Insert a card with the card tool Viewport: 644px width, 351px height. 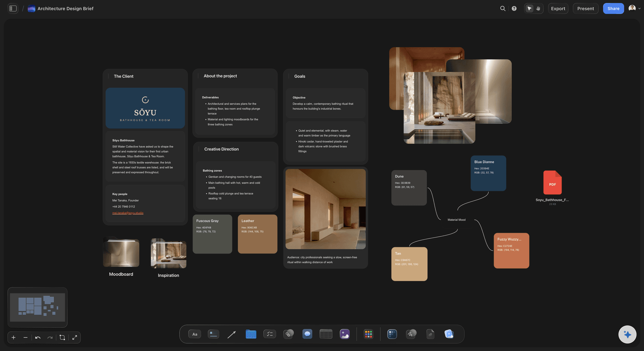click(x=214, y=334)
